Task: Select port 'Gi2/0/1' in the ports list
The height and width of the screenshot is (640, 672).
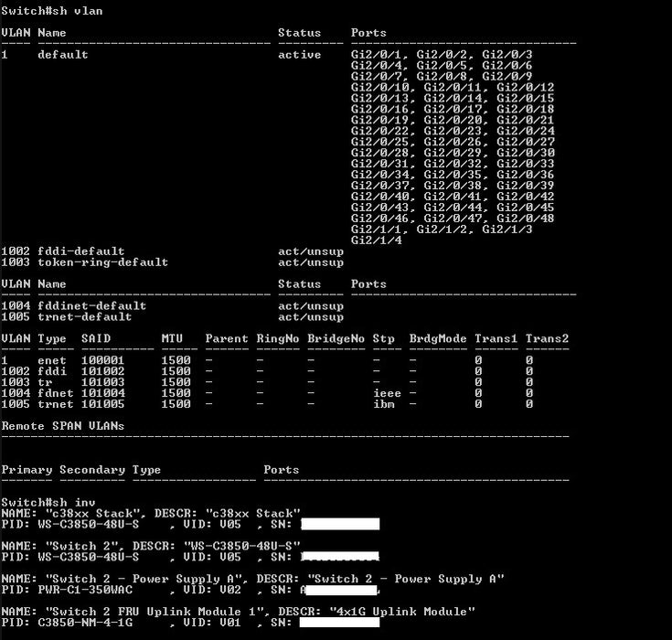Action: (376, 55)
